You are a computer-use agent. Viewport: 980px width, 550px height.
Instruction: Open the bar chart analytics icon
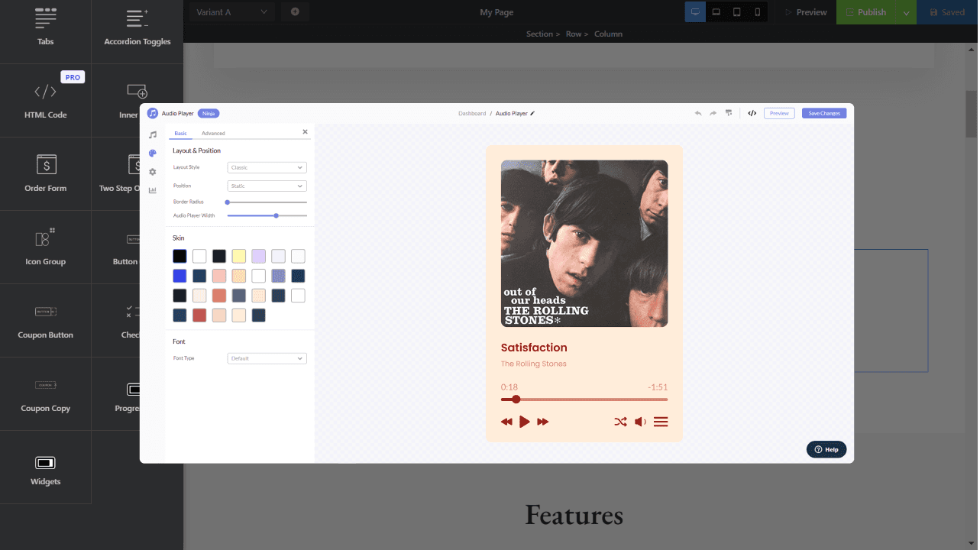[x=153, y=190]
